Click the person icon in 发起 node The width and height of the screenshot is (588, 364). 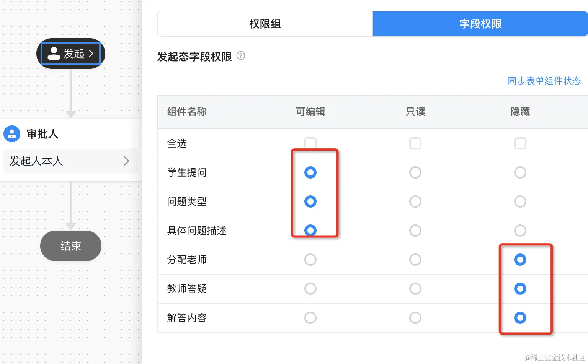[x=54, y=54]
